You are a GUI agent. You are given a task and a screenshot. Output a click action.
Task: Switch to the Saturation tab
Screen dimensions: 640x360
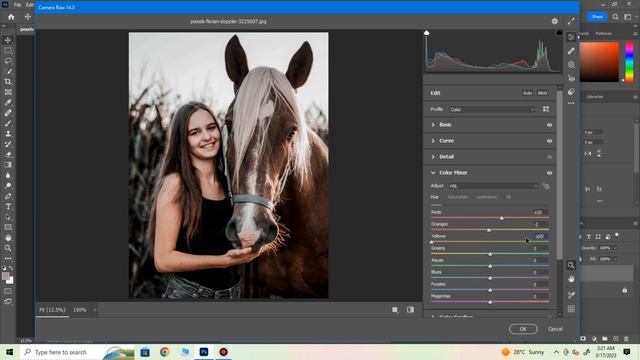458,197
